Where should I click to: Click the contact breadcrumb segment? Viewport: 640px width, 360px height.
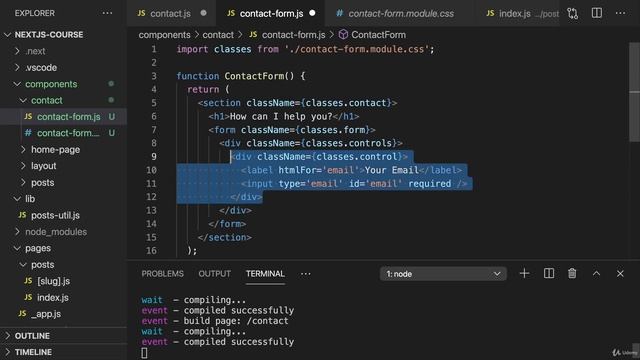click(218, 35)
